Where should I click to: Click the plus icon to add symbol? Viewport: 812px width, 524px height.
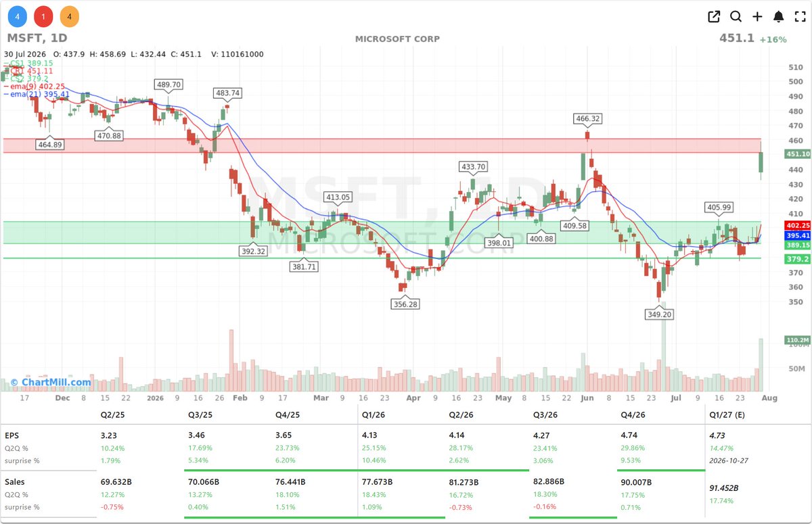(x=757, y=17)
